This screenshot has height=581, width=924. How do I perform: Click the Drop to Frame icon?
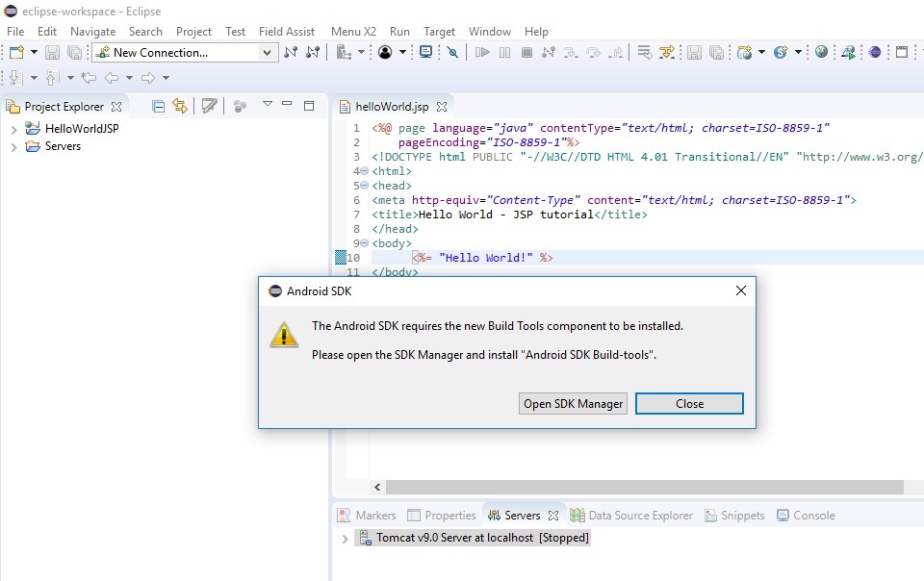tap(644, 52)
